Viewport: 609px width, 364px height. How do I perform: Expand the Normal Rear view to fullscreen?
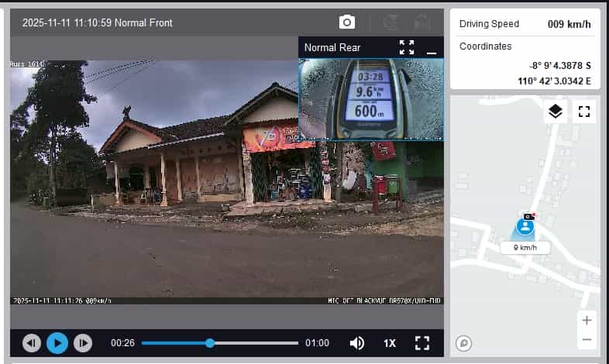(x=407, y=47)
